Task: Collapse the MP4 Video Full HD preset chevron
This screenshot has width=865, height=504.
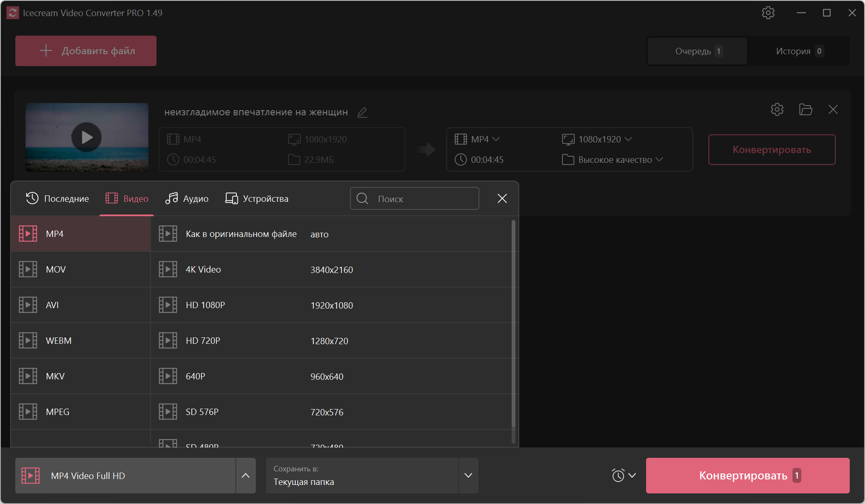Action: (x=246, y=475)
